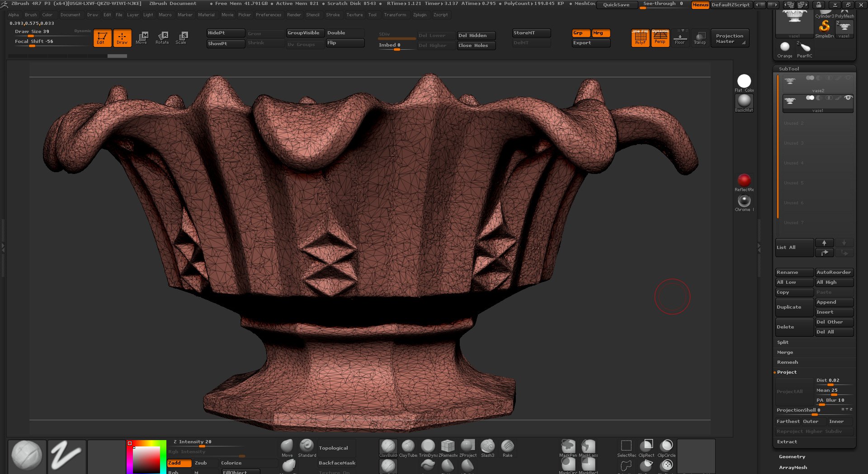Choose the Rake brush
The width and height of the screenshot is (868, 474).
tap(507, 447)
